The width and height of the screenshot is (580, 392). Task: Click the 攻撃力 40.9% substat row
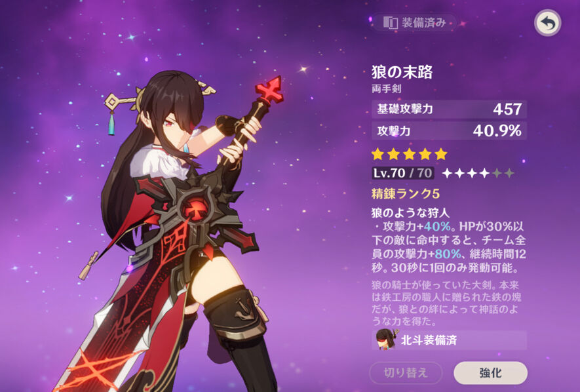450,131
